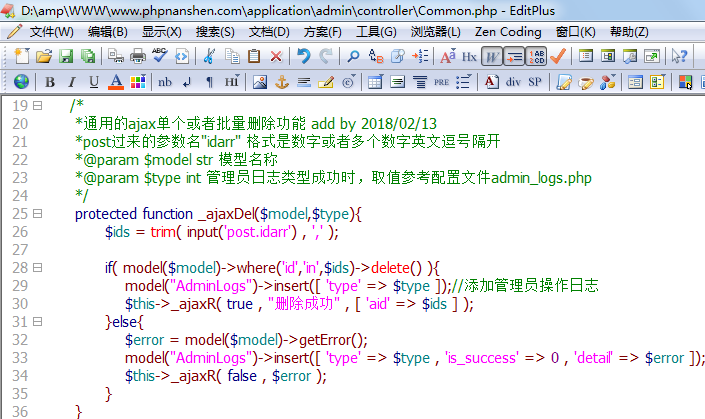The width and height of the screenshot is (705, 419).
Task: Click the orange check mark toolbar icon
Action: (x=558, y=56)
